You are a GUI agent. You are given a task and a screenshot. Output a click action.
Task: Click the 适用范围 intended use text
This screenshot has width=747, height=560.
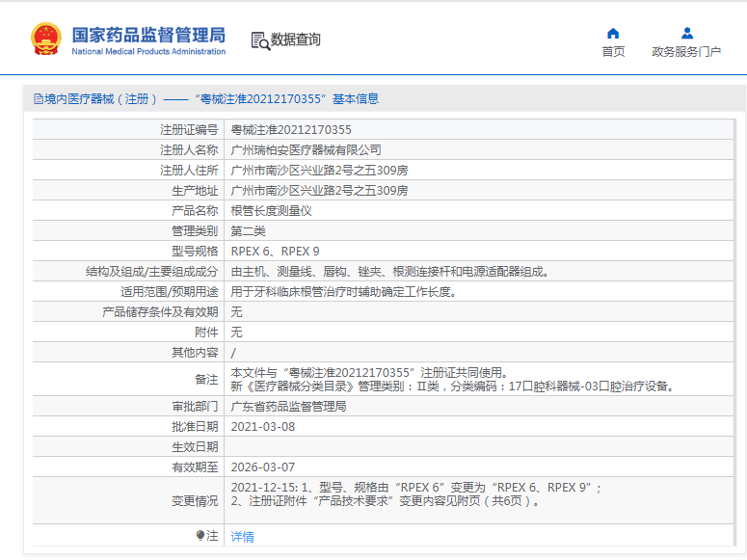point(343,292)
